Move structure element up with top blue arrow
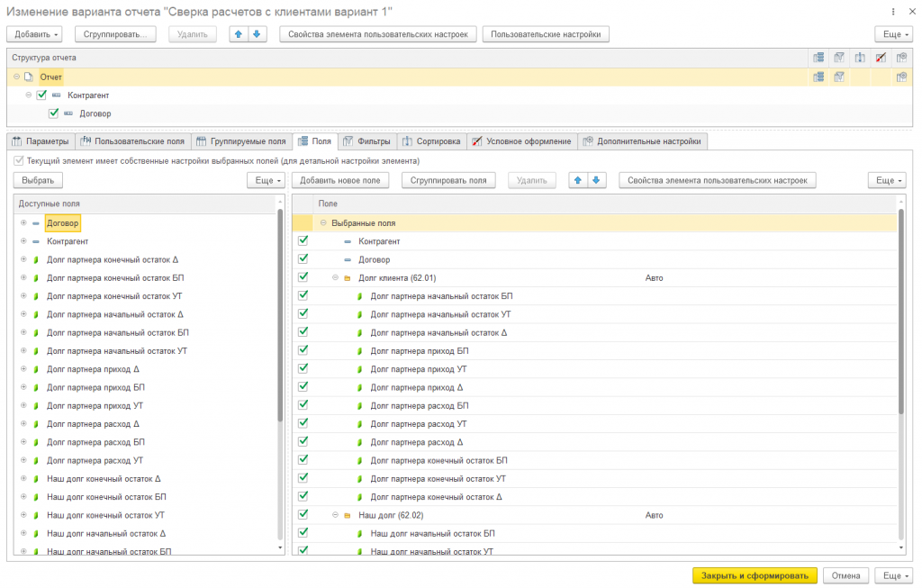922x588 pixels. click(238, 34)
